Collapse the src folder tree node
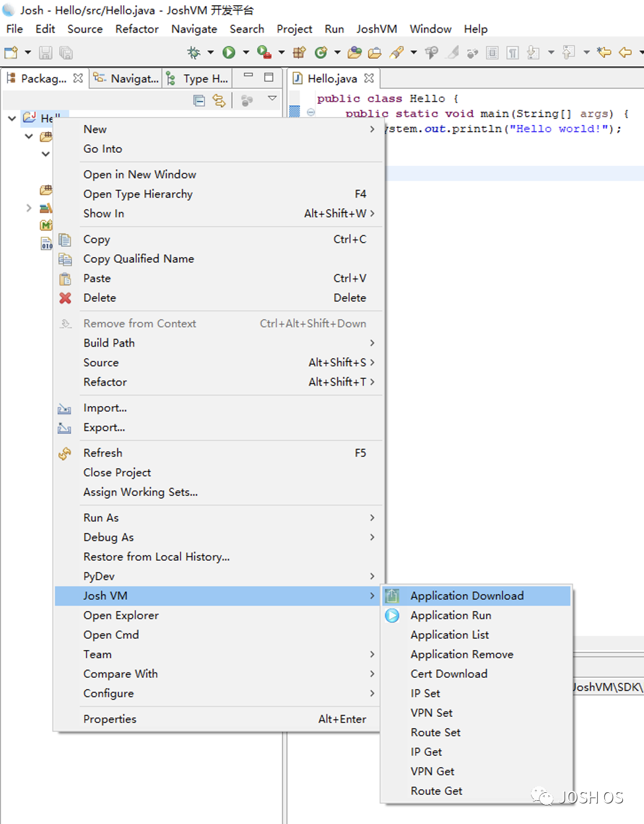The height and width of the screenshot is (824, 644). [x=28, y=136]
